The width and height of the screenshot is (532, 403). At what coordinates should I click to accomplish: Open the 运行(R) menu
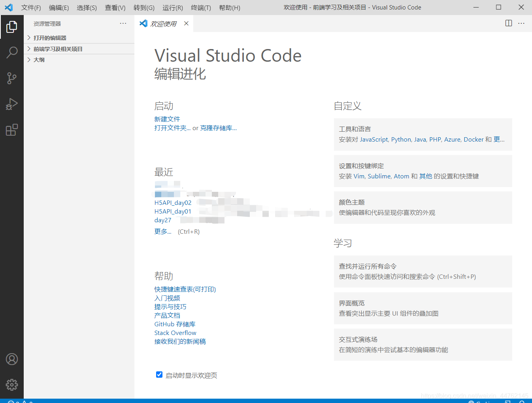tap(173, 8)
